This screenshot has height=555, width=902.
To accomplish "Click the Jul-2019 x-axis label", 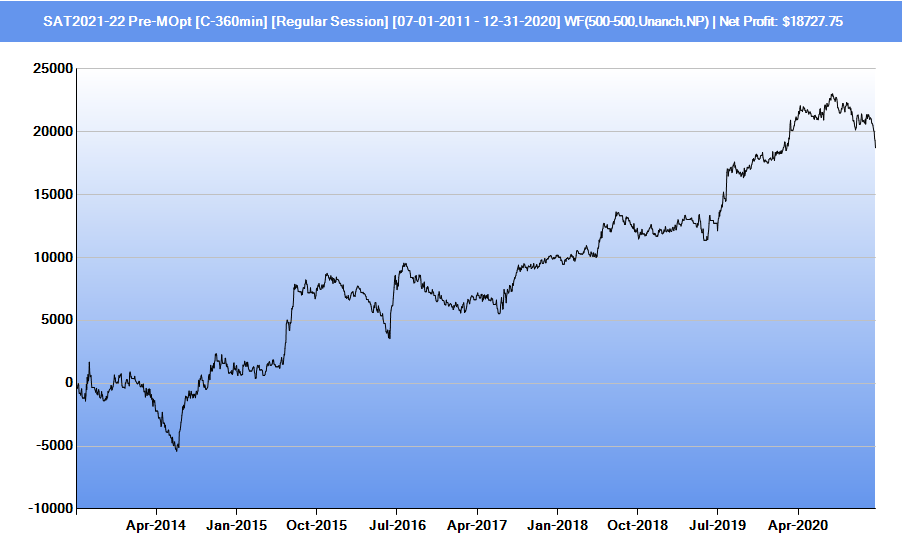I will [717, 525].
